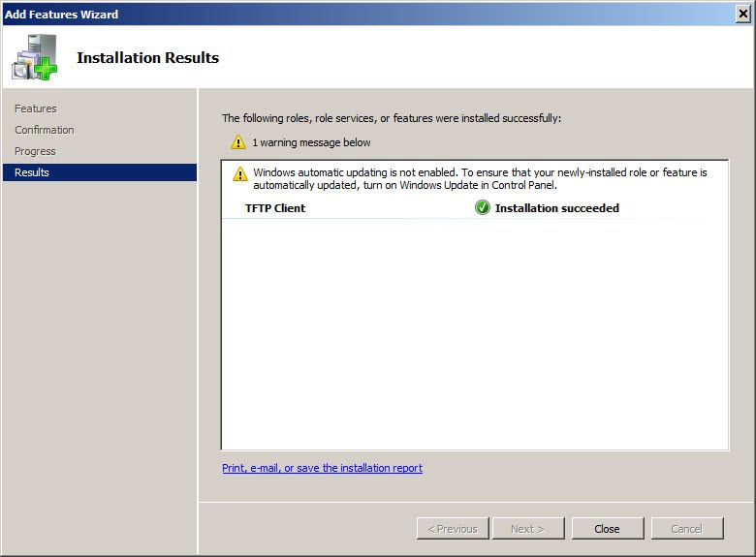This screenshot has height=557, width=756.
Task: Select the Progress step in the sidebar
Action: 35,151
